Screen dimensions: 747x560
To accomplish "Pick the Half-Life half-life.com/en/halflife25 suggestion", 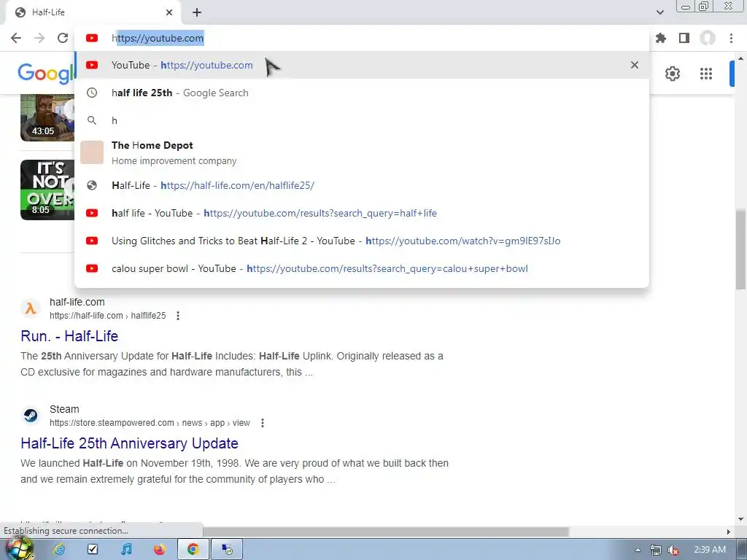I will 362,185.
